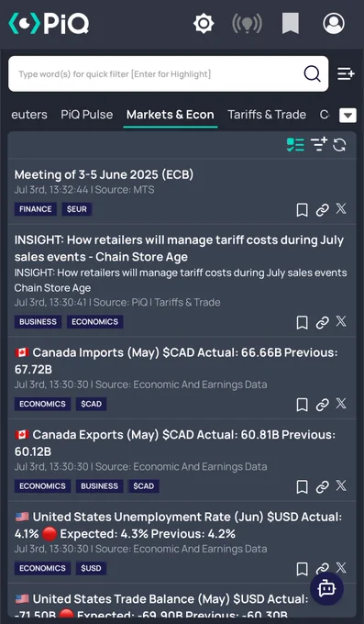364x624 pixels.
Task: Refresh the Markets & Econ feed
Action: pos(339,145)
